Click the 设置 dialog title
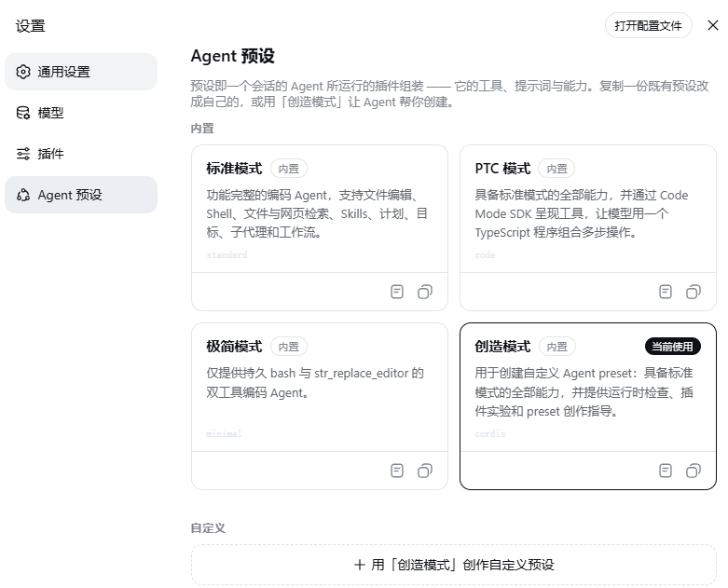 [x=30, y=25]
